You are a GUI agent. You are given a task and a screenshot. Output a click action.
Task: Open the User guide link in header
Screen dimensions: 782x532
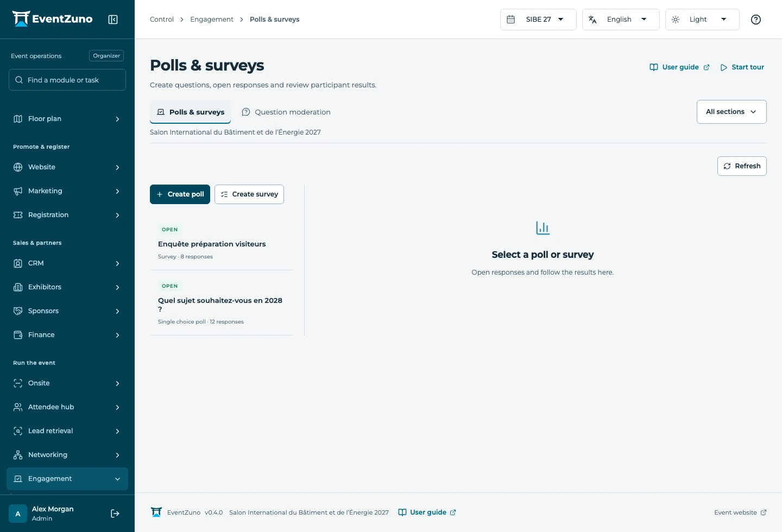click(679, 67)
